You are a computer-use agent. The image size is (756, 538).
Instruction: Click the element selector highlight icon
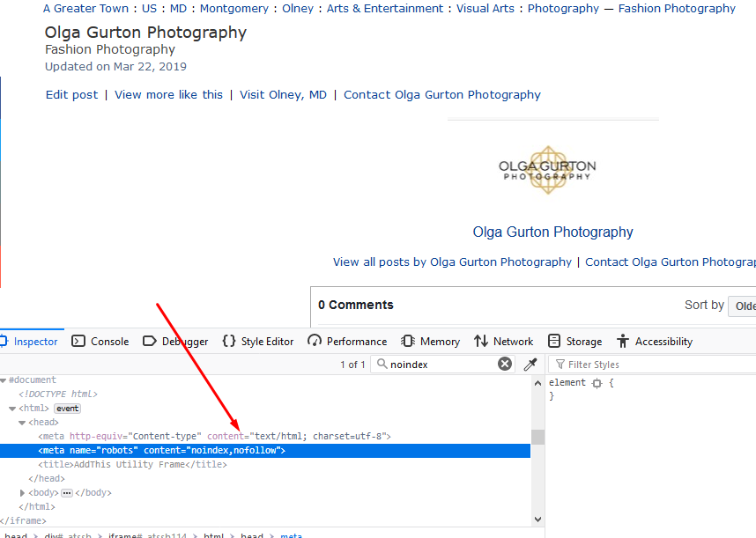click(597, 383)
